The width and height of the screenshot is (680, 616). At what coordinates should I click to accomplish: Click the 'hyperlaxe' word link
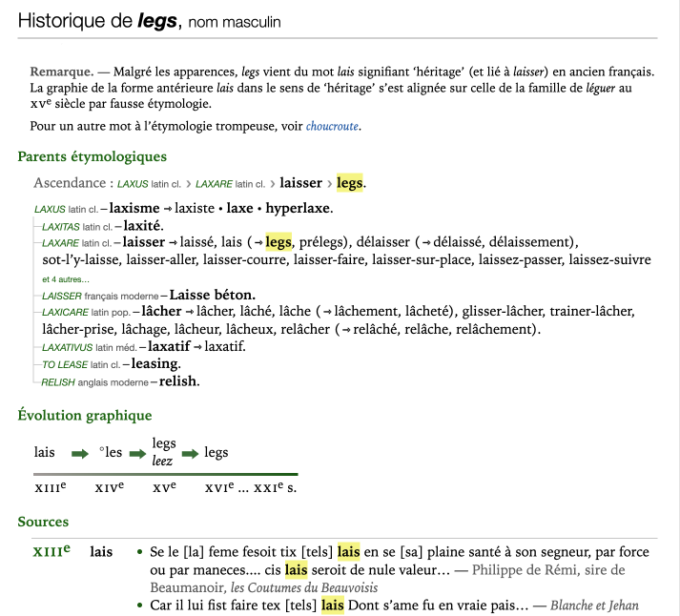point(298,208)
